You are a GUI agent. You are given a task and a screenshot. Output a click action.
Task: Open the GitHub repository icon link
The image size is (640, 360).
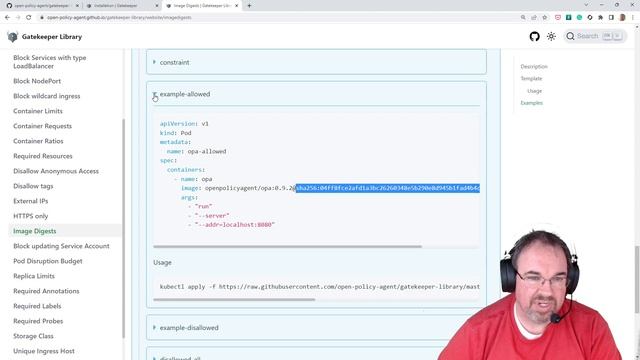click(534, 36)
